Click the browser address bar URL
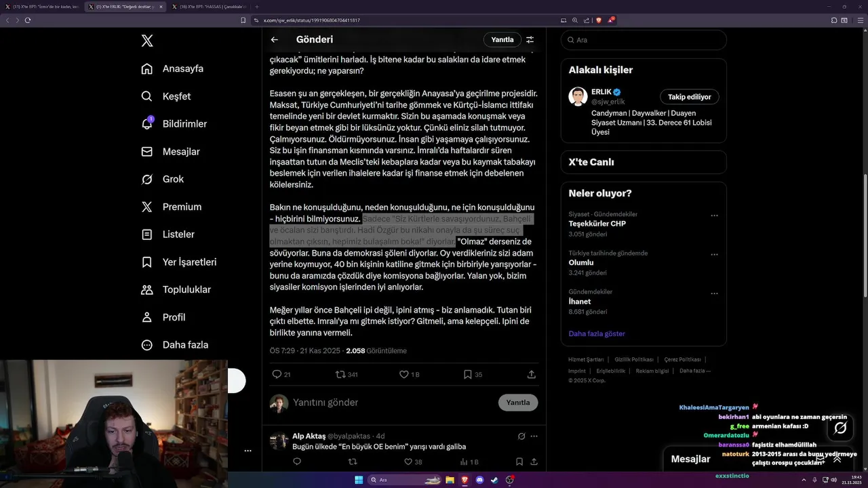 click(311, 20)
